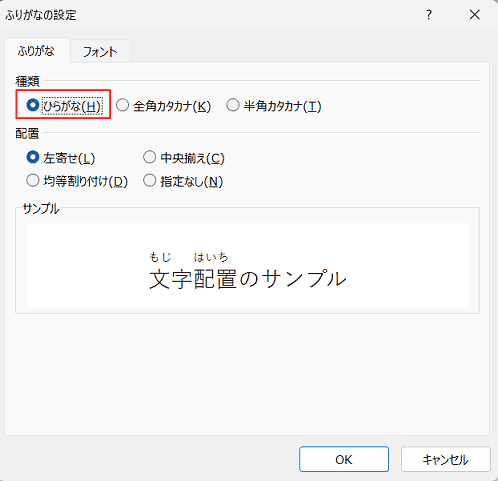Enable 均等割り付け(D) distribution option
The width and height of the screenshot is (498, 481).
(77, 181)
